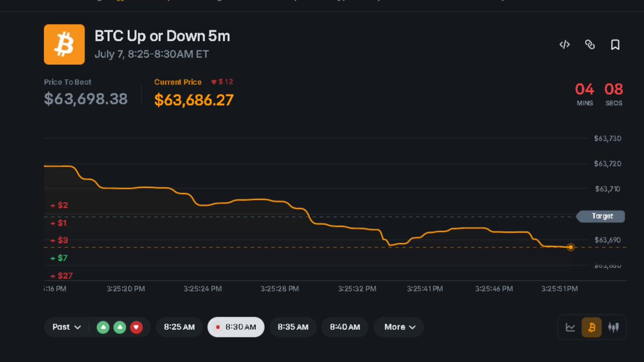
Task: Click the red + $1 trade marker
Action: 59,223
